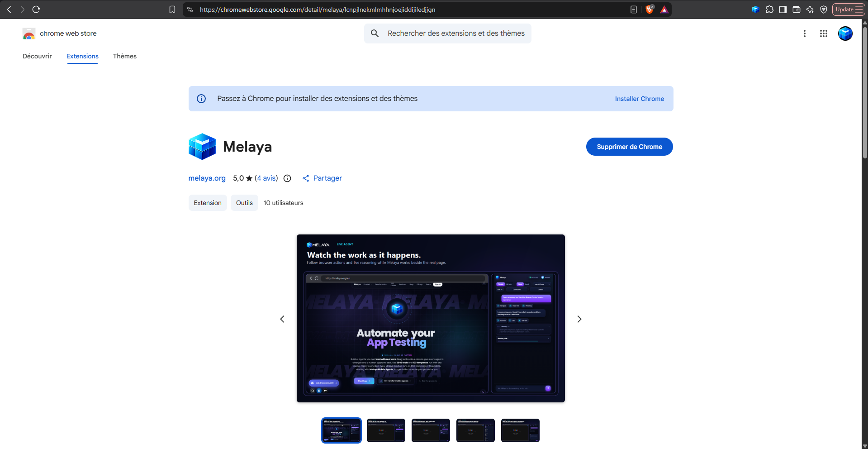Image resolution: width=868 pixels, height=449 pixels.
Task: Select the Extension category chip
Action: coord(208,203)
